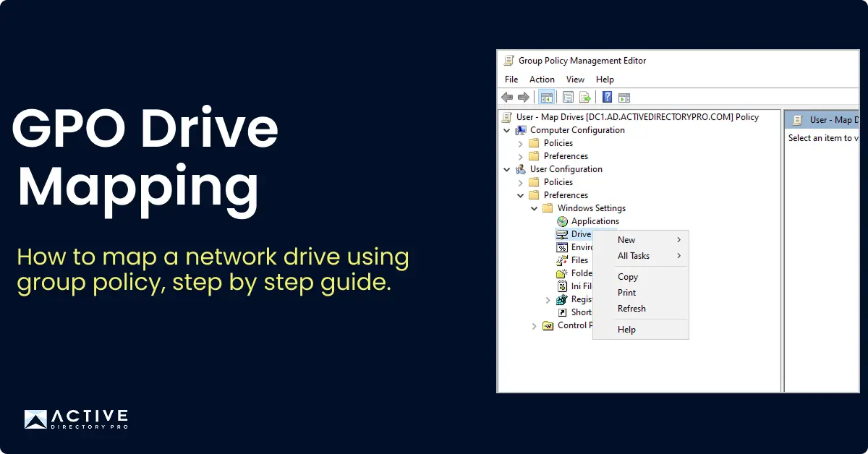Click the Windows Settings folder icon
The width and height of the screenshot is (868, 454).
[548, 208]
